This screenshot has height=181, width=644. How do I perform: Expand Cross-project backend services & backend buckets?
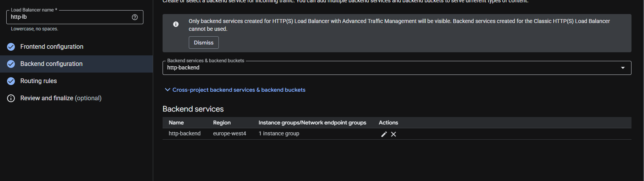pos(235,90)
